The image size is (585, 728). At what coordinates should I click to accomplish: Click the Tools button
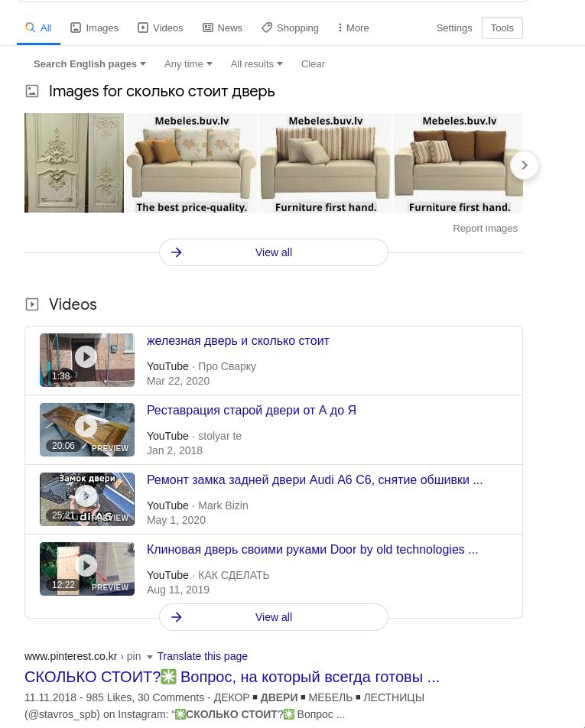point(502,28)
